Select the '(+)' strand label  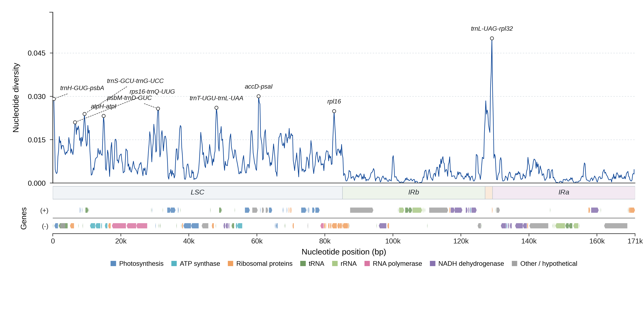tap(44, 211)
